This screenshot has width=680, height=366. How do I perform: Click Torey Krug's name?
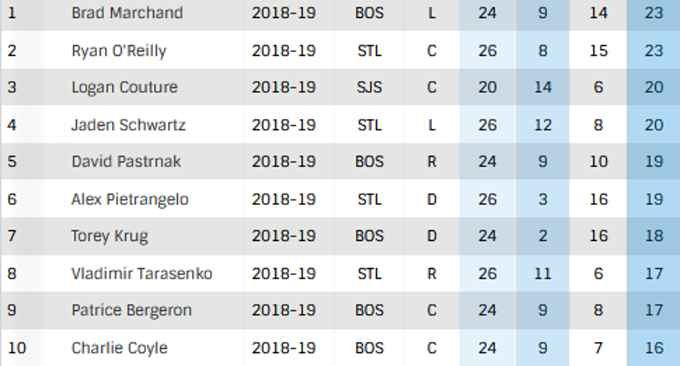click(x=110, y=236)
